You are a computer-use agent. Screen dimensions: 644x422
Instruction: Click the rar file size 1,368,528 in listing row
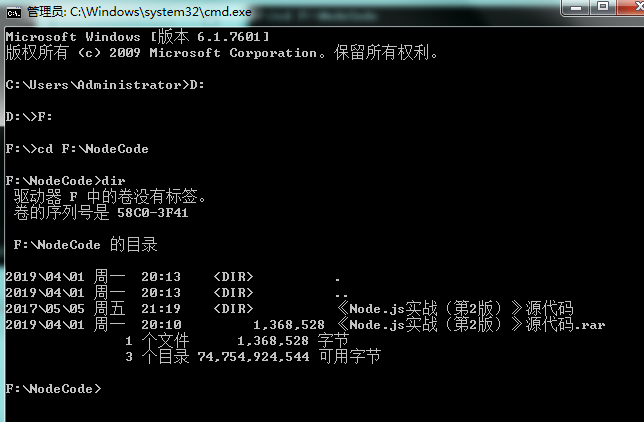pyautogui.click(x=289, y=325)
